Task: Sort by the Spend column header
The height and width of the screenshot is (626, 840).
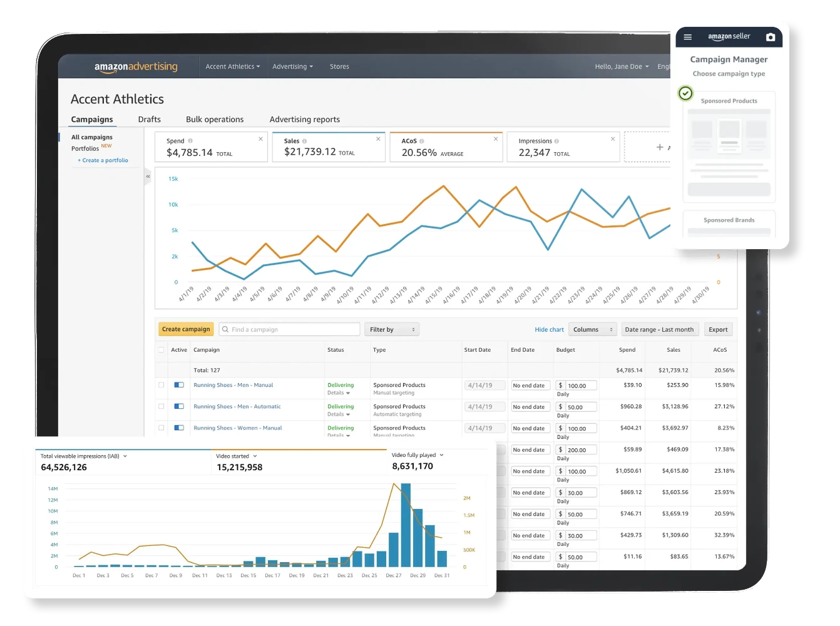Action: [627, 350]
